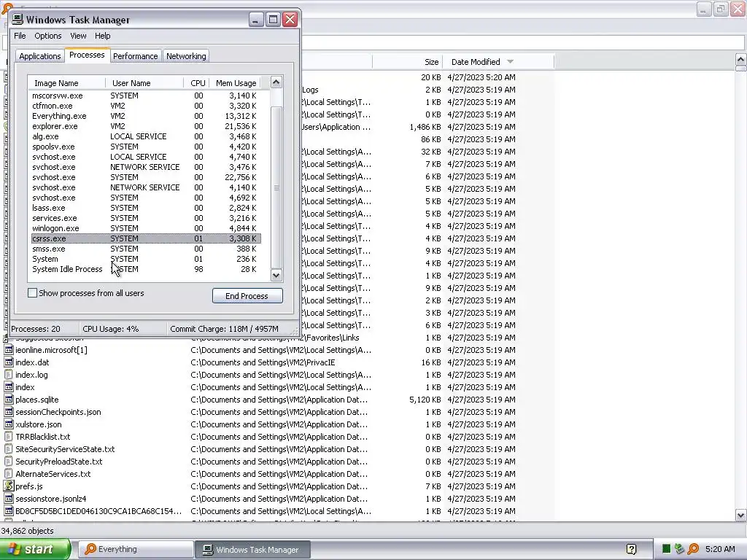Select the services.exe process
This screenshot has height=560, width=747.
(x=146, y=218)
